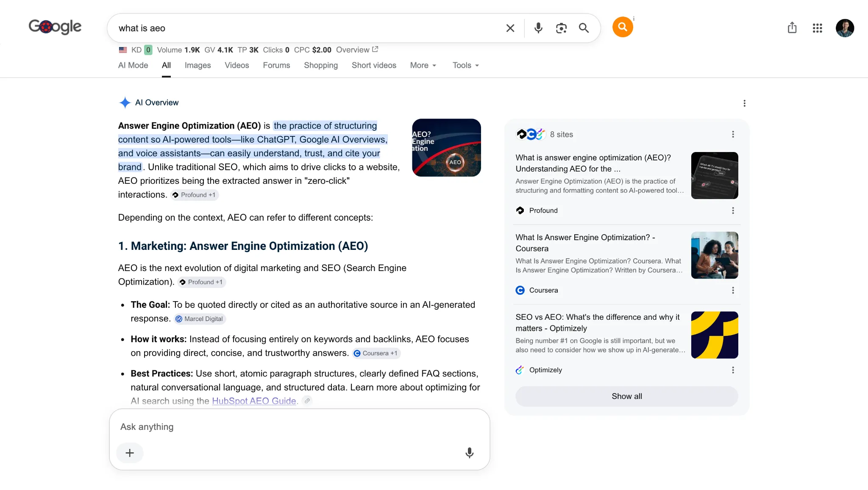Screen dimensions: 868x490
Task: Click the Profound favicon in sources list
Action: [x=520, y=210]
